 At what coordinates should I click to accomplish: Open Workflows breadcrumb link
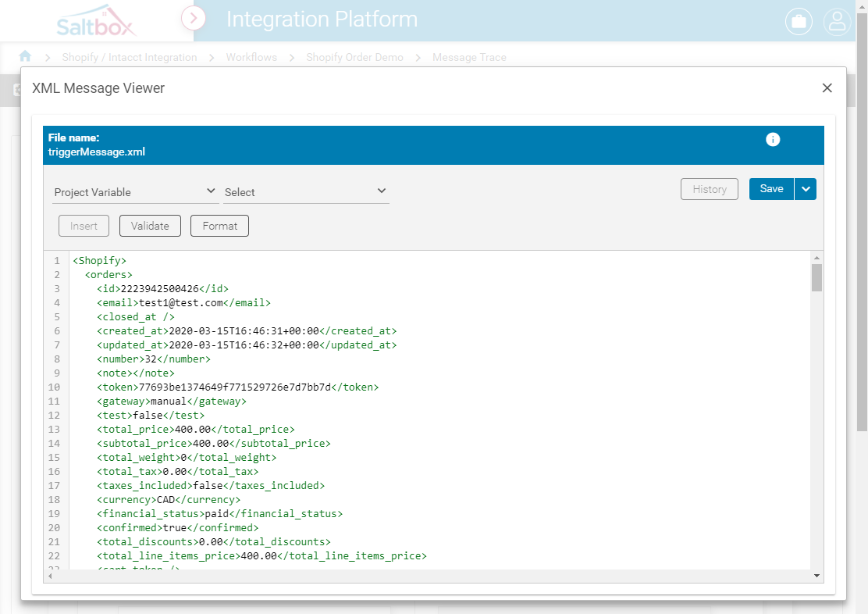[251, 57]
